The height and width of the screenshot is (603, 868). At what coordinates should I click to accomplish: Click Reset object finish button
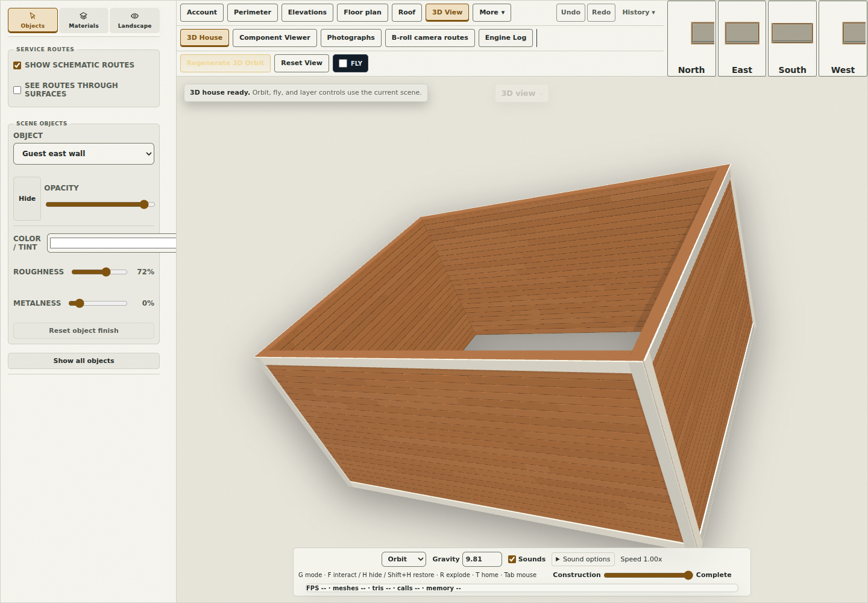pyautogui.click(x=84, y=330)
